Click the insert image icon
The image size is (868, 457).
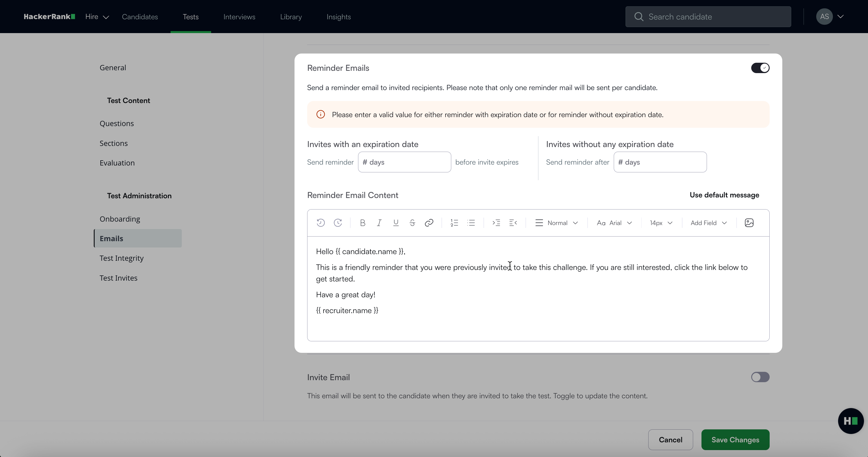tap(749, 223)
